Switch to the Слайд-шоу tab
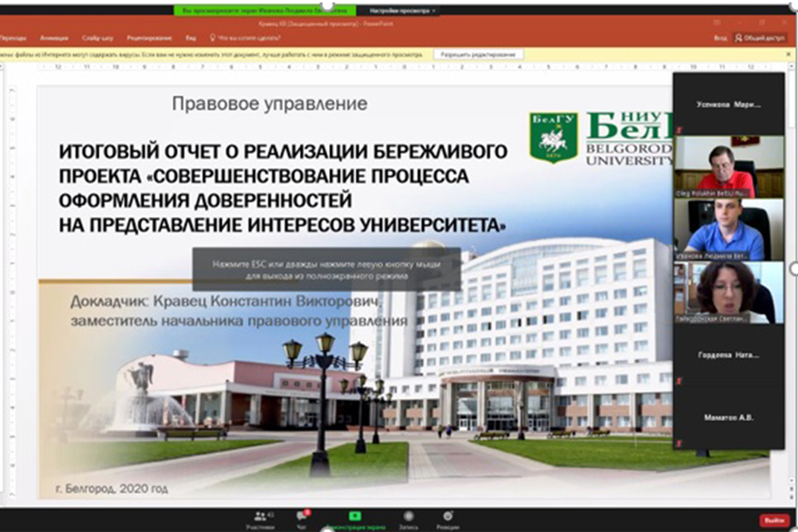The height and width of the screenshot is (532, 798). click(x=97, y=37)
